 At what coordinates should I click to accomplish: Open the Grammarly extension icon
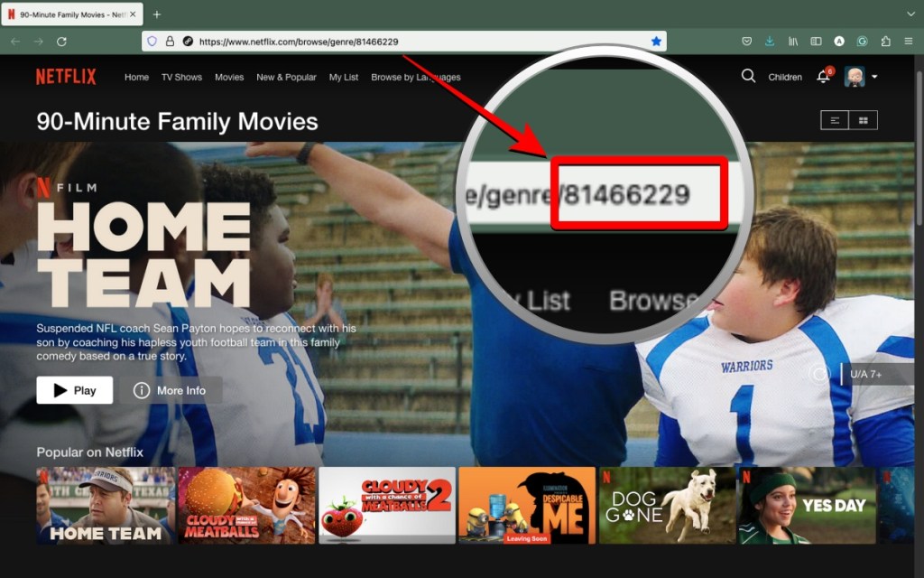[x=863, y=41]
